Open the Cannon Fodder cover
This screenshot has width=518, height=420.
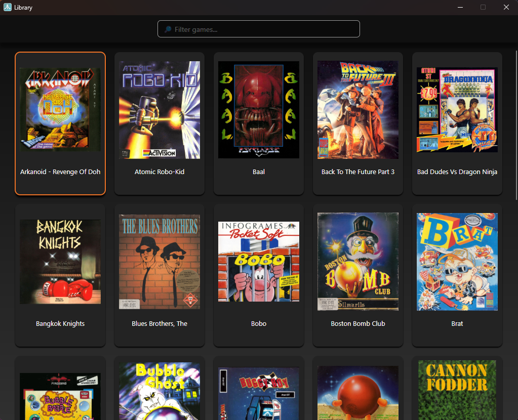[x=457, y=390]
